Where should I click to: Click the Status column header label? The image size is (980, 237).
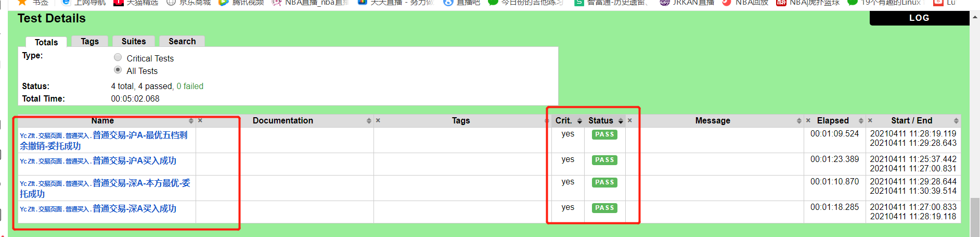(601, 120)
